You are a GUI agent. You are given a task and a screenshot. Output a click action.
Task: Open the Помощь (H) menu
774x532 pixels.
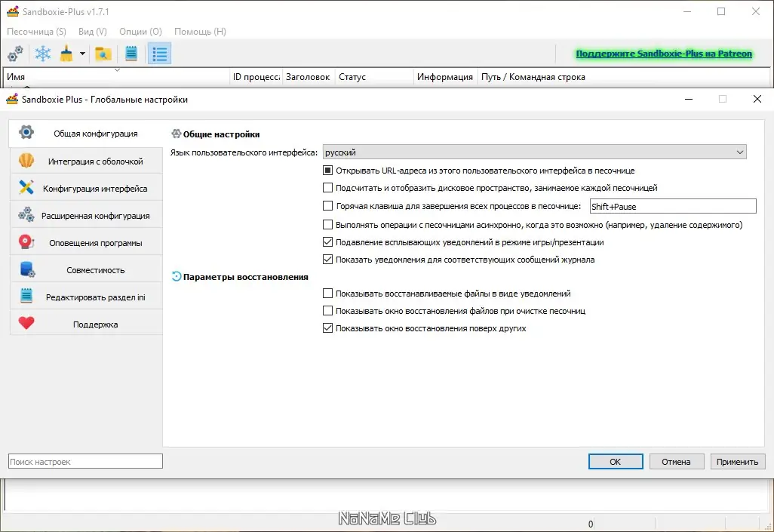[200, 31]
